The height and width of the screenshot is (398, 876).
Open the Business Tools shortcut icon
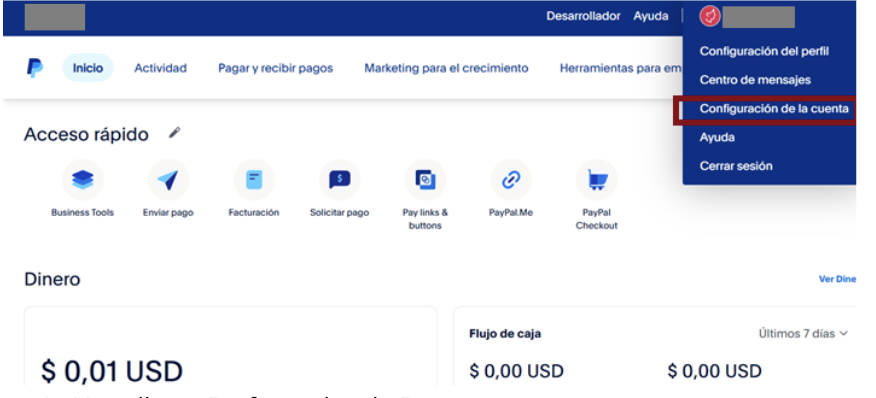click(x=83, y=180)
